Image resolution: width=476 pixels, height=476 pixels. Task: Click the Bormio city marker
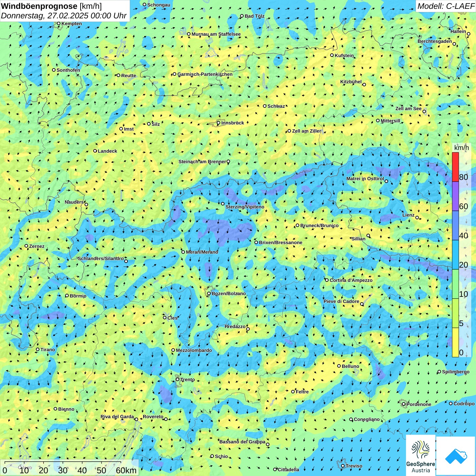[x=67, y=295]
